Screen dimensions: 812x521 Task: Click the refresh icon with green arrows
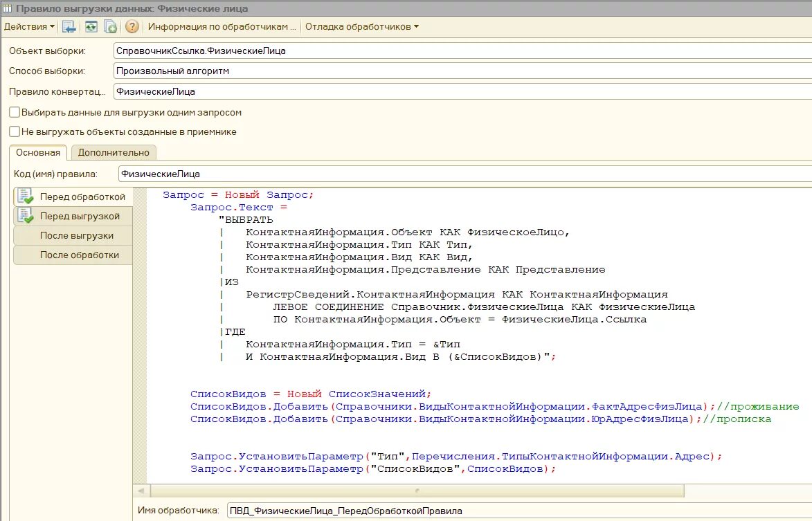tap(91, 26)
